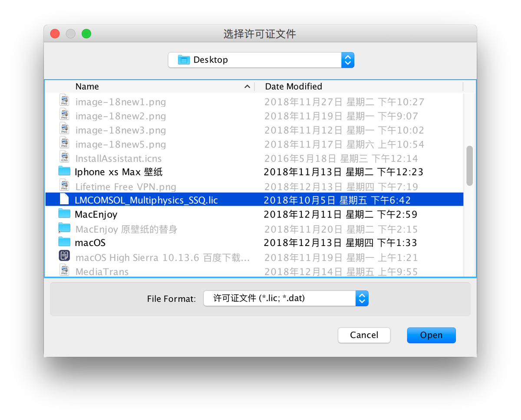
Task: Click the red close window button
Action: (55, 33)
